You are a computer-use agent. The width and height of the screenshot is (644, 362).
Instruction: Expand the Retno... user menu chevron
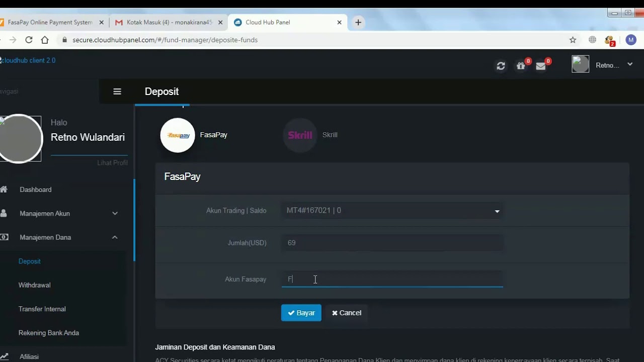click(630, 65)
